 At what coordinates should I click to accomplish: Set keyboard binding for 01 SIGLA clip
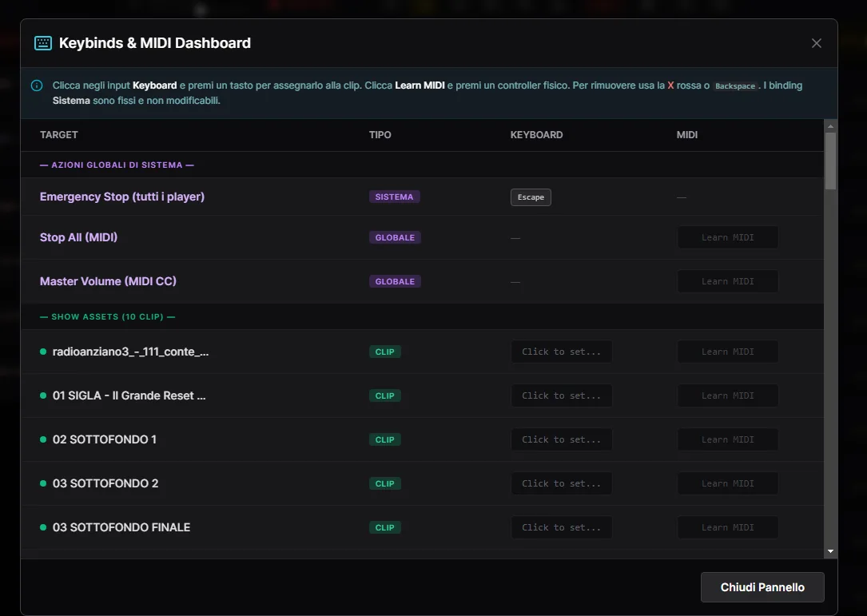click(561, 395)
